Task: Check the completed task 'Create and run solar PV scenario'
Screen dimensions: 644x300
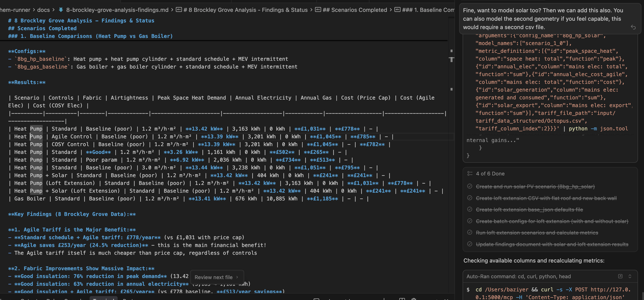Action: pyautogui.click(x=470, y=186)
